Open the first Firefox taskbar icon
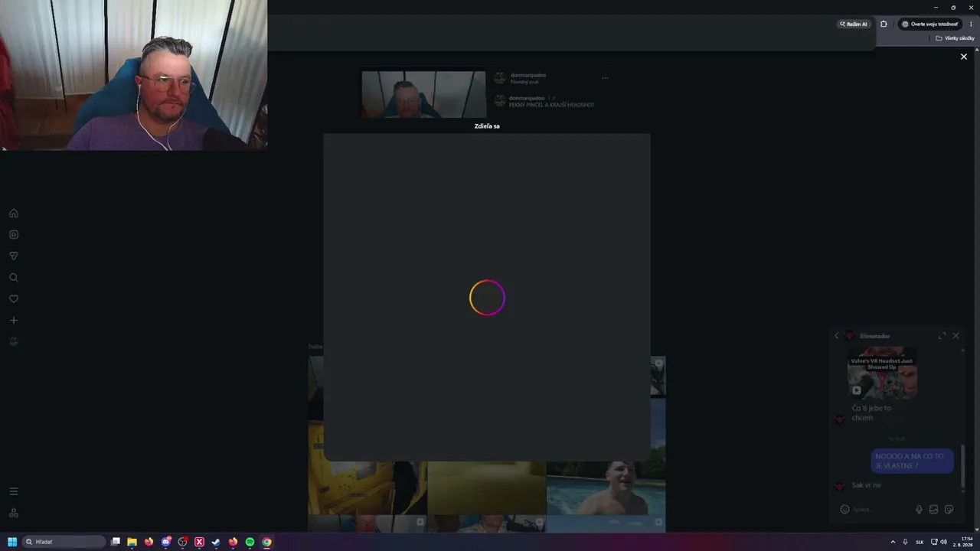The image size is (980, 551). click(x=149, y=542)
